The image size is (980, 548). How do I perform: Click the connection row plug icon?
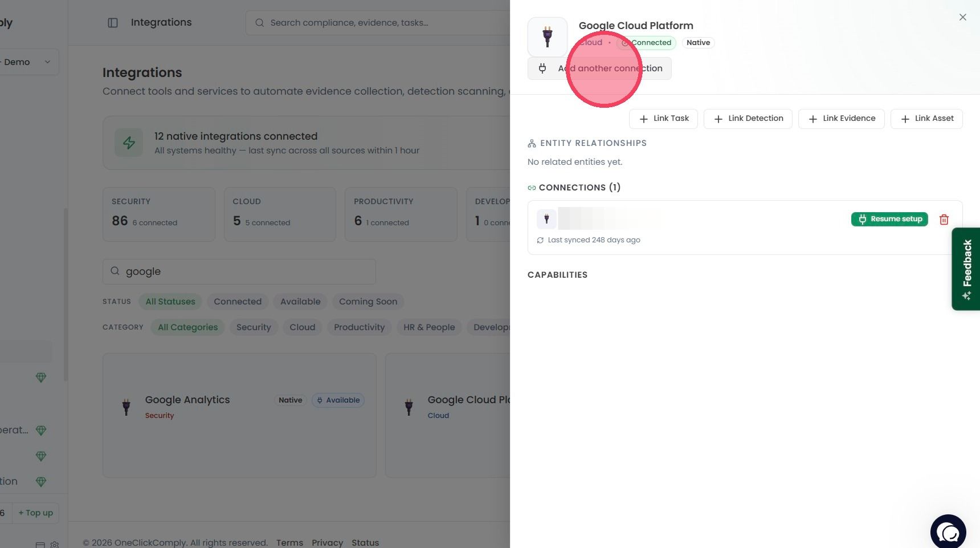(546, 219)
